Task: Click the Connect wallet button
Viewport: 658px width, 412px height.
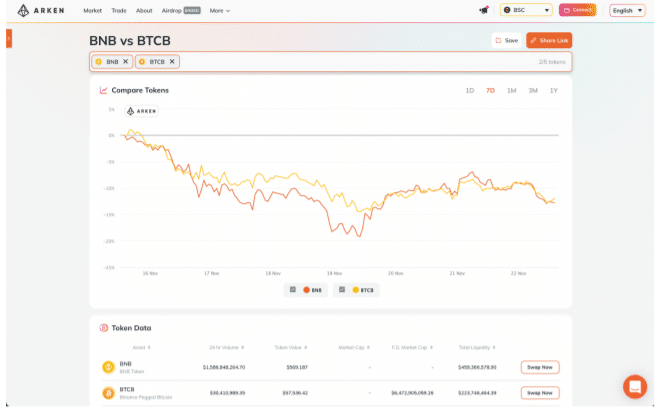Action: (577, 10)
